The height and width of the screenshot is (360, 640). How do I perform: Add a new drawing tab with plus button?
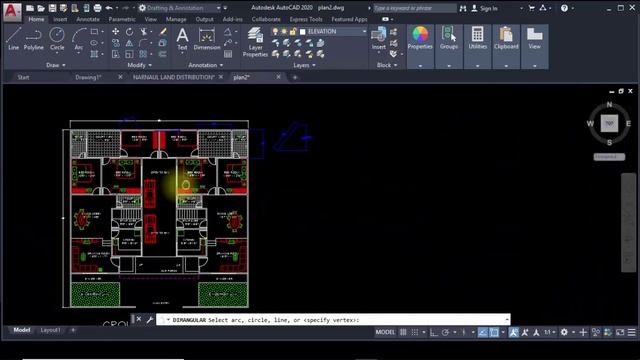pos(295,77)
